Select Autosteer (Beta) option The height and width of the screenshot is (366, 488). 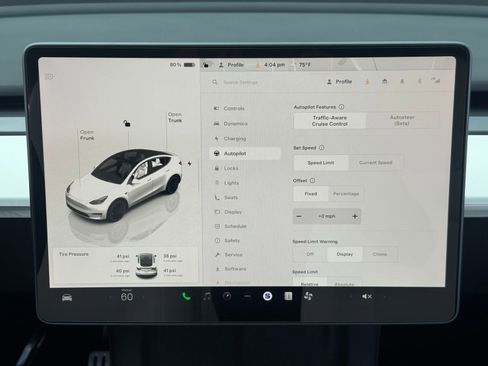pyautogui.click(x=402, y=121)
